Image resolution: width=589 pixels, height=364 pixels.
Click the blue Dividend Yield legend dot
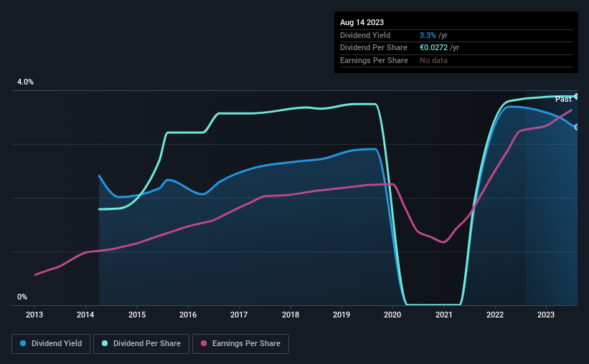pos(24,344)
